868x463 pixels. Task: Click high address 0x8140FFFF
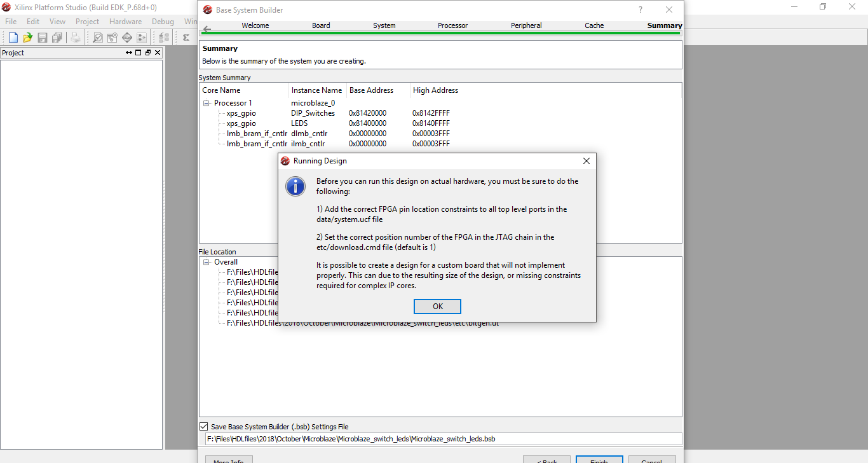(431, 123)
